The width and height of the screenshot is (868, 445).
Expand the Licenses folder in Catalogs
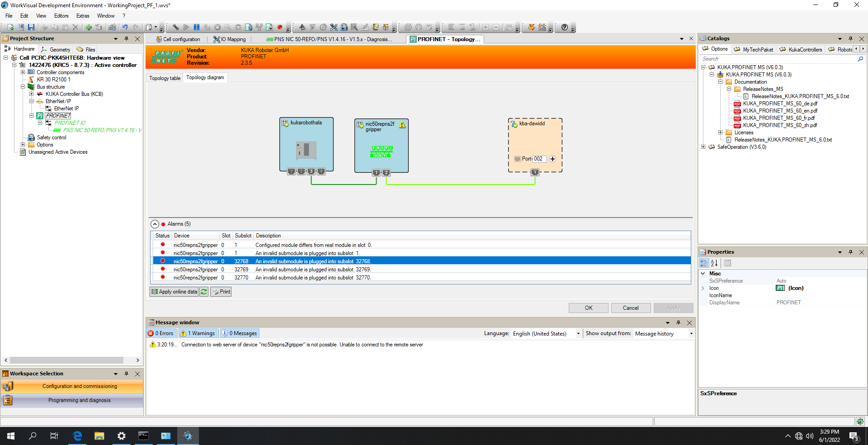[720, 133]
